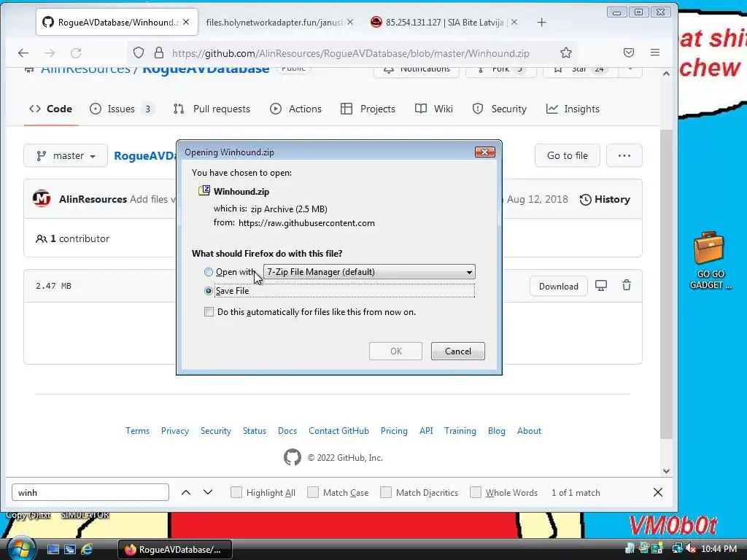Click the Show Desktop quick launch icon
This screenshot has height=560, width=747.
53,550
